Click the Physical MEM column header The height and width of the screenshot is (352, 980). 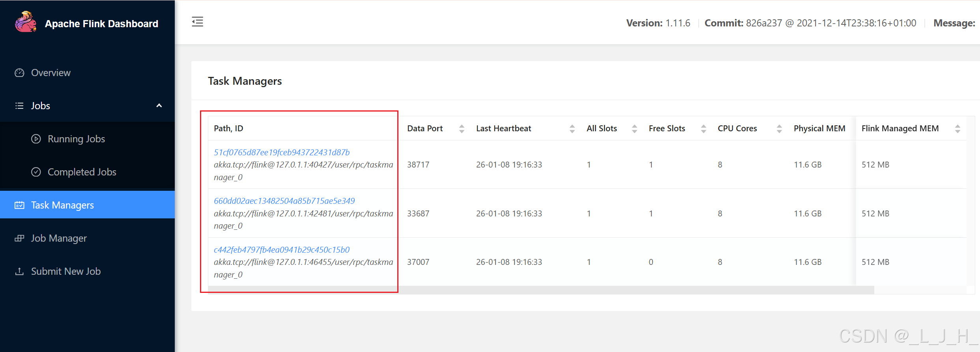coord(819,129)
